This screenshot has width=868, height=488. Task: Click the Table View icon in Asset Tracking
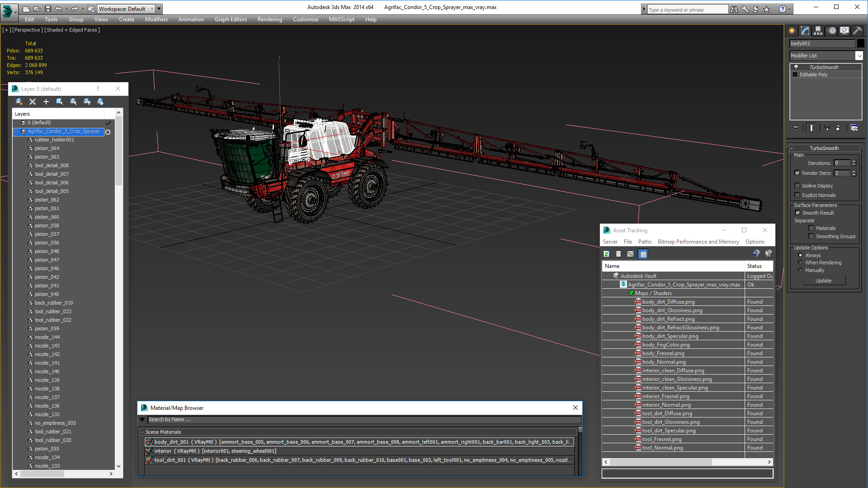(x=643, y=254)
